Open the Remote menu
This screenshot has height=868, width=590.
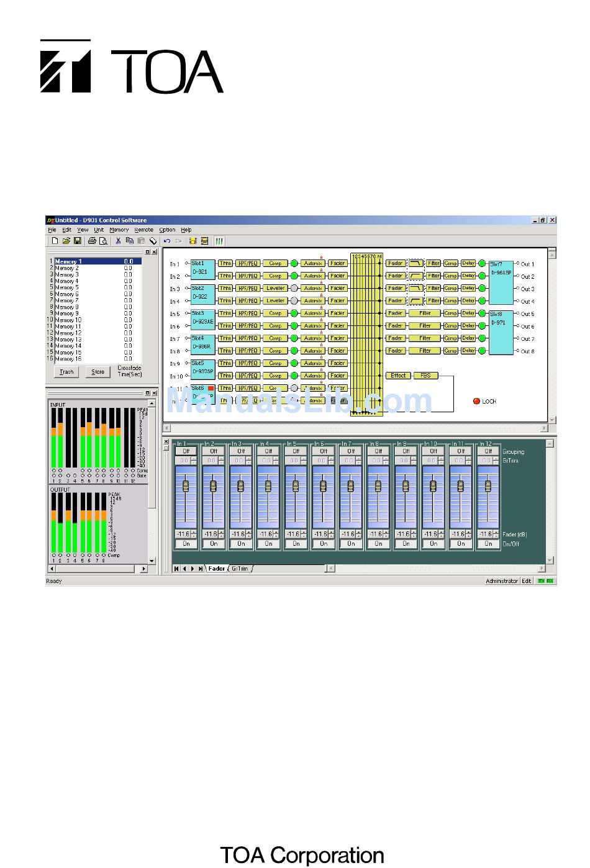click(x=144, y=230)
